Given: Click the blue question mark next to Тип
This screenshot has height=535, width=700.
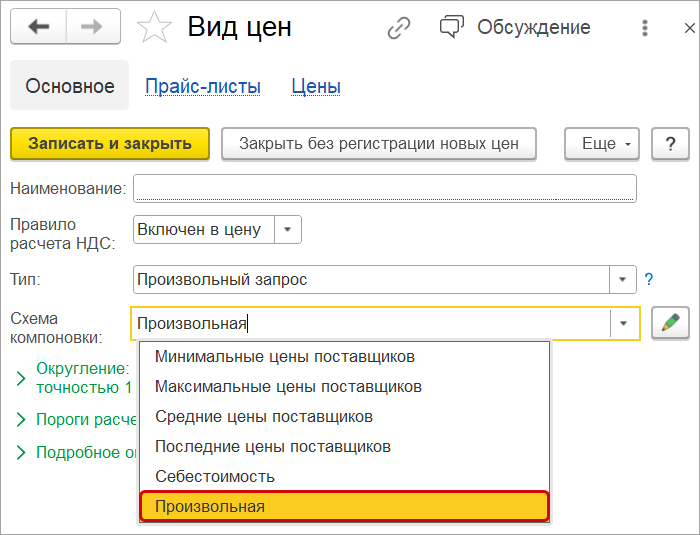Looking at the screenshot, I should 648,279.
